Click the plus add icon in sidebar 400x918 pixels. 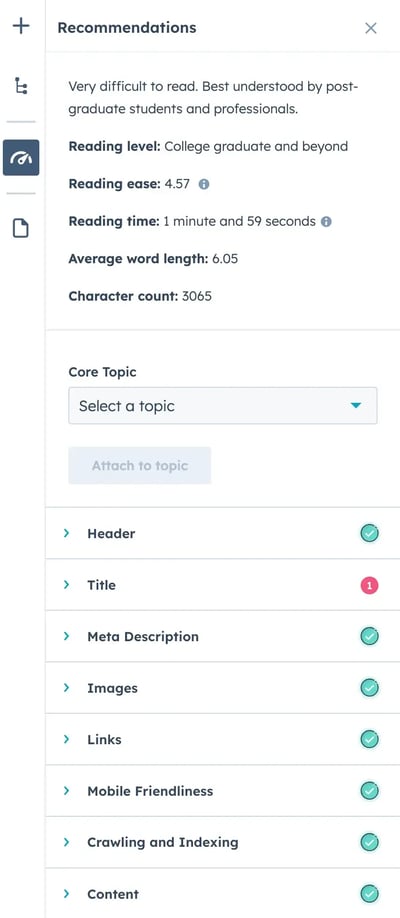point(21,26)
